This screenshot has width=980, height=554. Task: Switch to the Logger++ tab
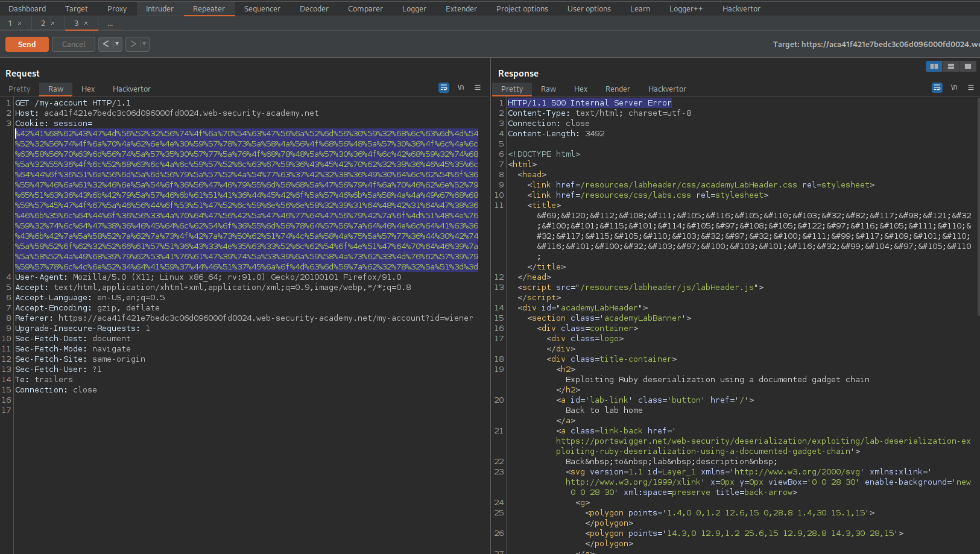point(686,8)
